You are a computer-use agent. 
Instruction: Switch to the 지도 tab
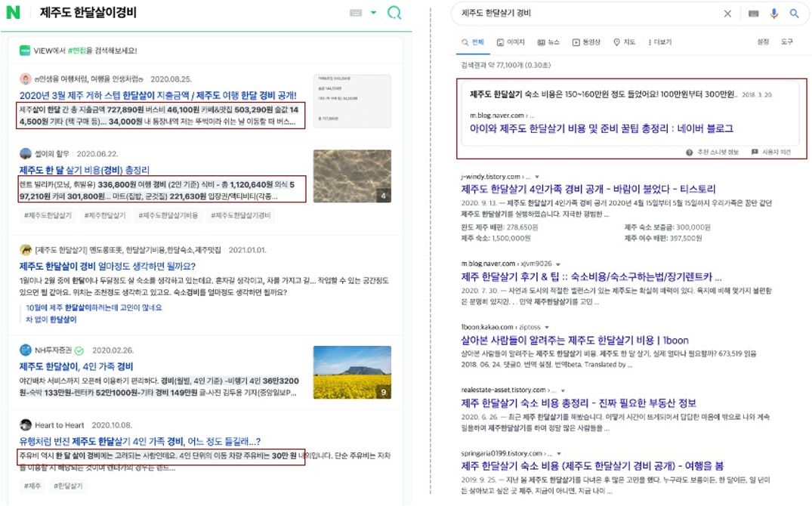(624, 42)
